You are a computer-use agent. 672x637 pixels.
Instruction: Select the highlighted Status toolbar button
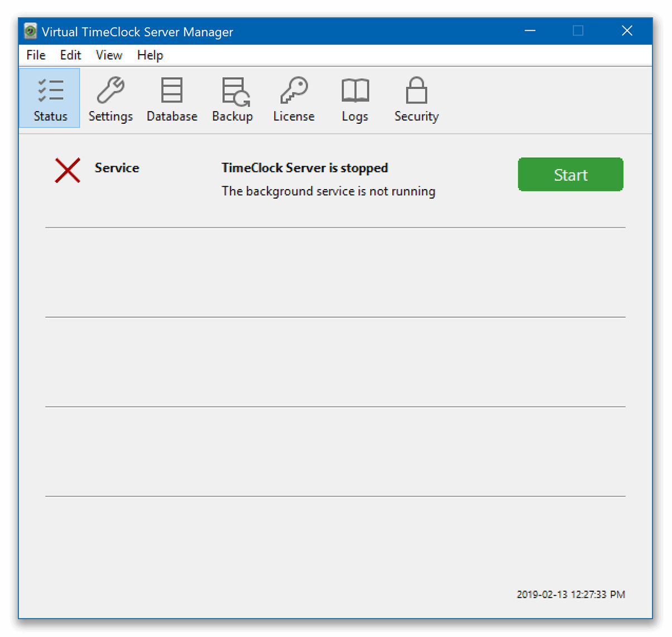coord(50,98)
